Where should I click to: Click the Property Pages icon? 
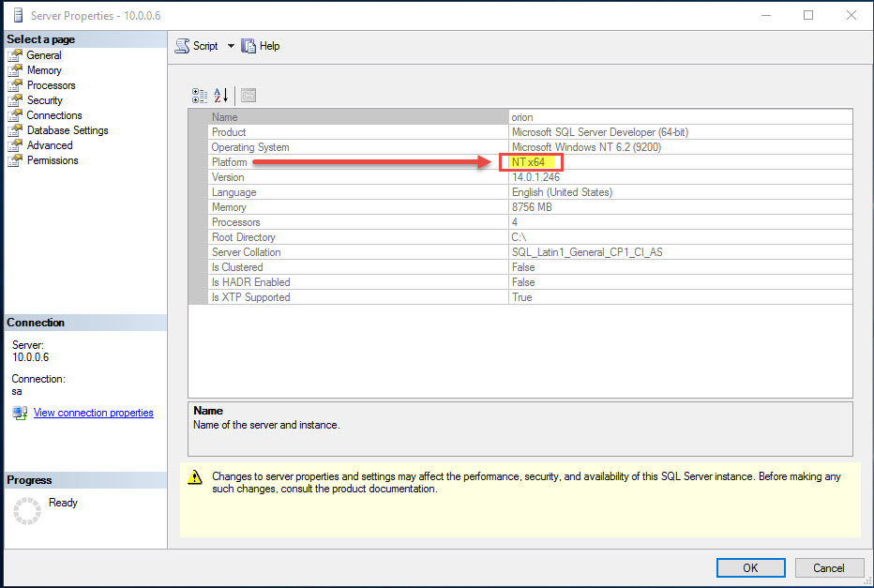pos(249,96)
